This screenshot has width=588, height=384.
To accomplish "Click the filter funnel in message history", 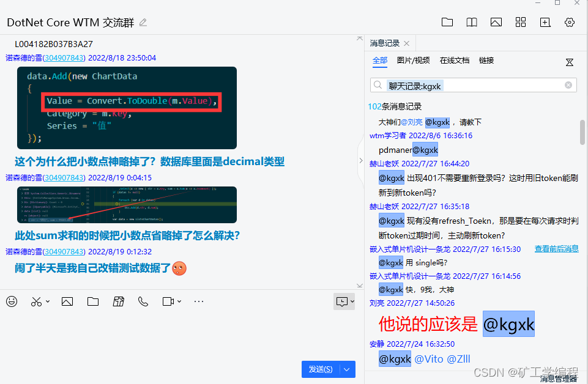I will tap(570, 62).
